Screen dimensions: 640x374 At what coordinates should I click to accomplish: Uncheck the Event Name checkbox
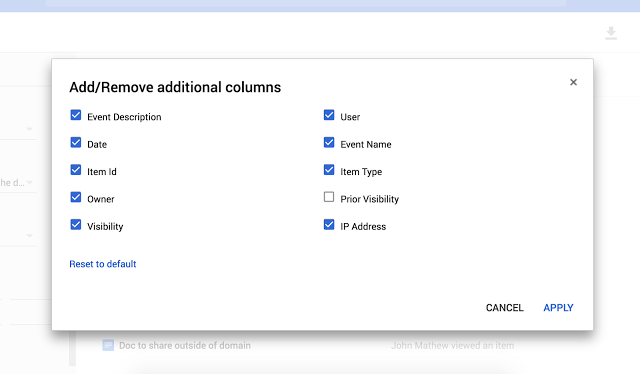(329, 142)
